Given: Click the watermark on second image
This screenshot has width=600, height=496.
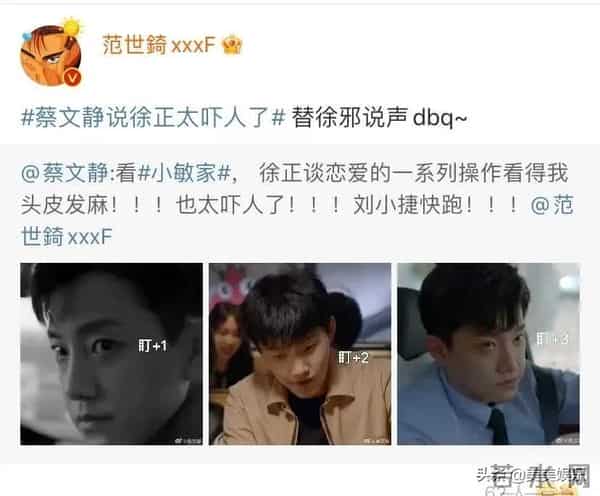Looking at the screenshot, I should [x=377, y=440].
